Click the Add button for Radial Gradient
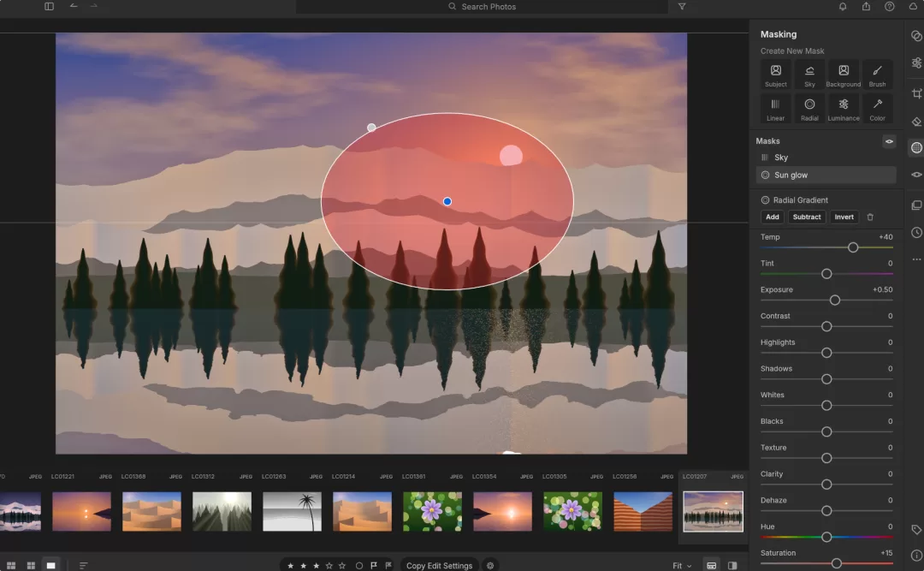The image size is (924, 571). point(772,217)
